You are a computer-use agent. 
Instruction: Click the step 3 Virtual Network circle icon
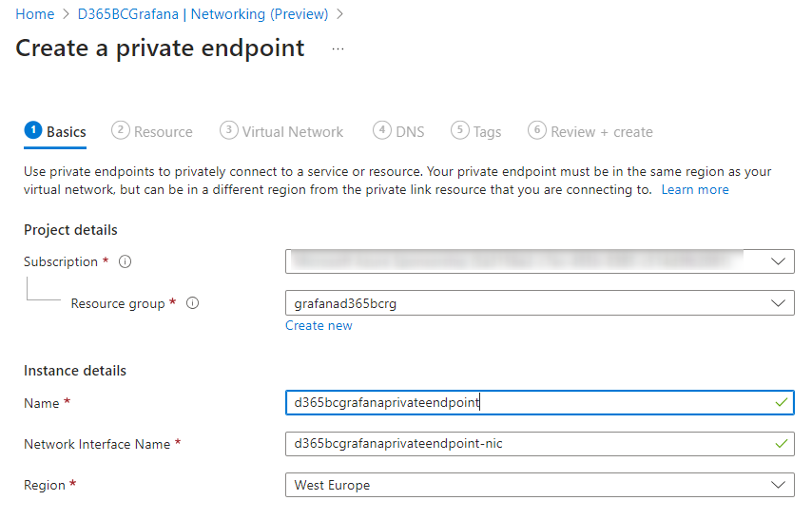(228, 131)
